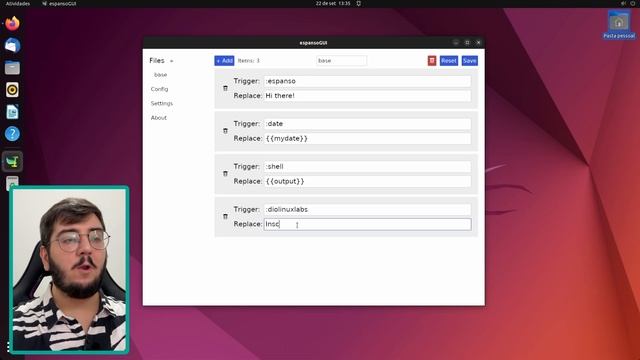The image size is (640, 360).
Task: Open the About section
Action: point(159,118)
